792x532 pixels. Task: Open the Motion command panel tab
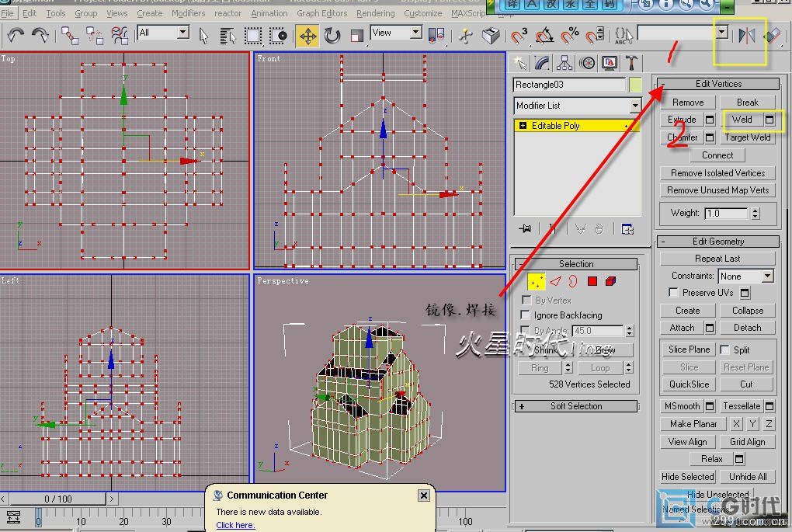(x=587, y=63)
